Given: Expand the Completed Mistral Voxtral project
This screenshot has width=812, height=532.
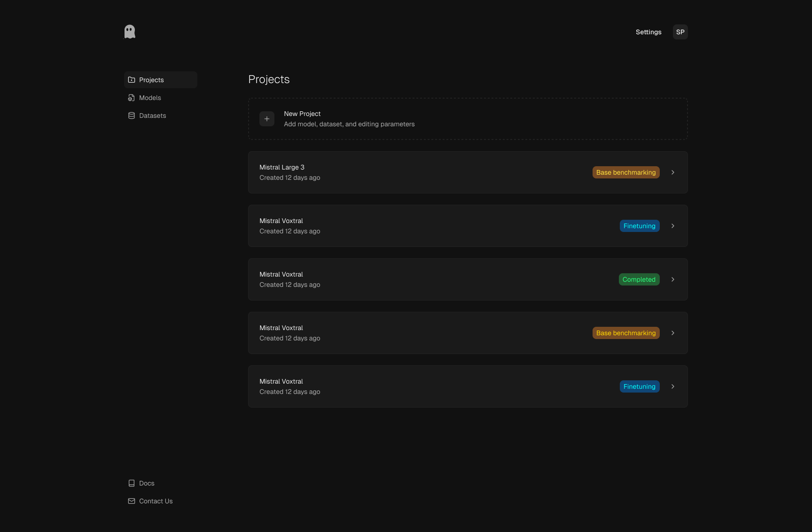Looking at the screenshot, I should [x=672, y=279].
